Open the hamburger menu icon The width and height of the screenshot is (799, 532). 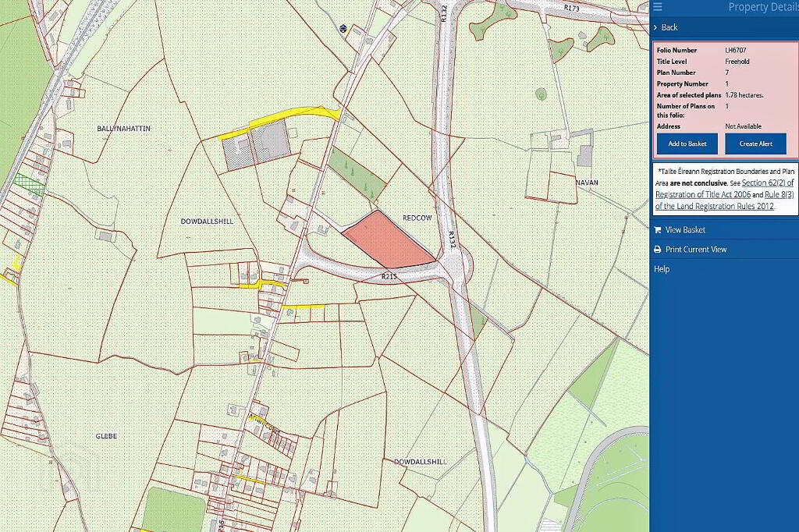point(657,6)
